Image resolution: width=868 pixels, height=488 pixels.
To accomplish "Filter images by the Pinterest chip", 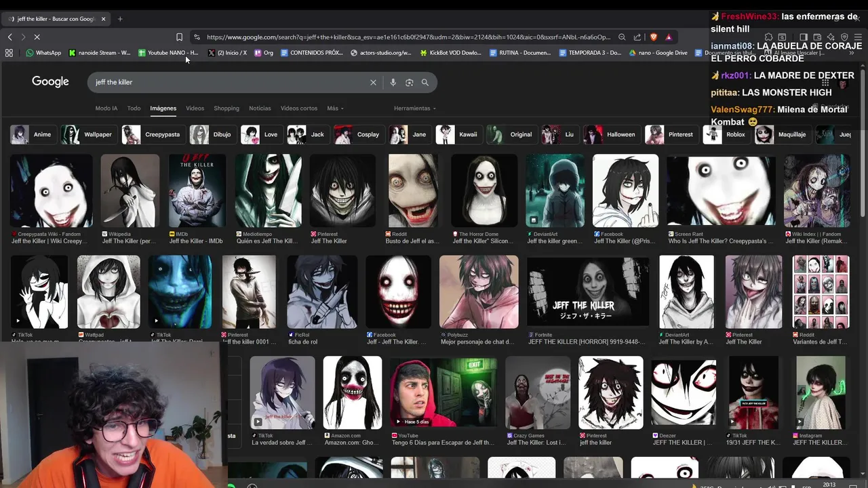I will point(670,134).
